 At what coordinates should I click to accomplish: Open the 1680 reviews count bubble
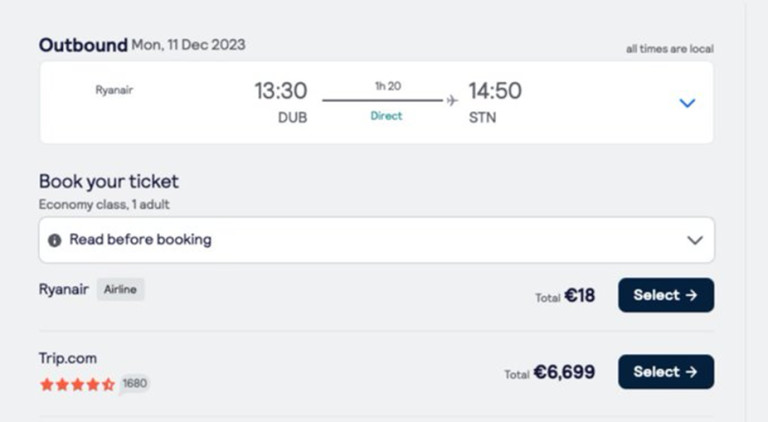pyautogui.click(x=134, y=383)
